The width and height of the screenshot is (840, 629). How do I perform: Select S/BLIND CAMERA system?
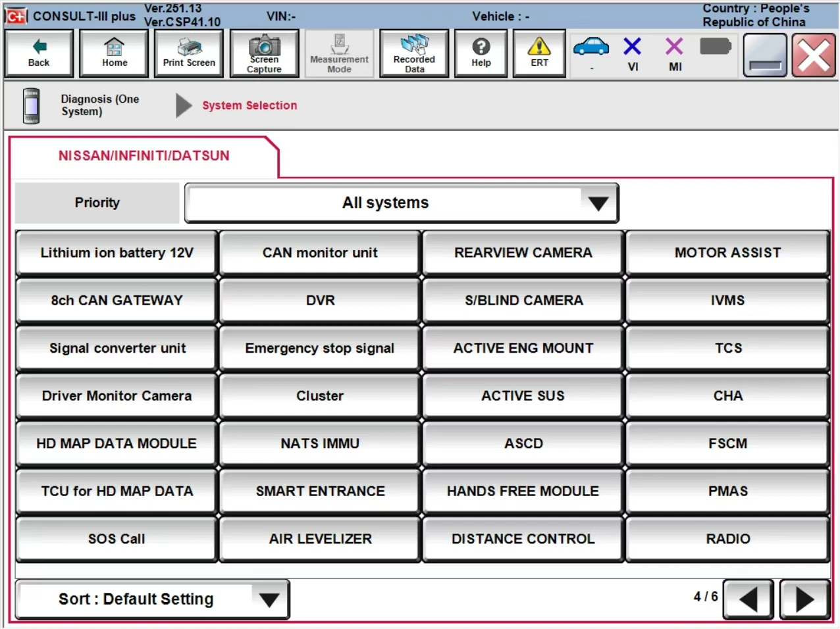[x=523, y=300]
